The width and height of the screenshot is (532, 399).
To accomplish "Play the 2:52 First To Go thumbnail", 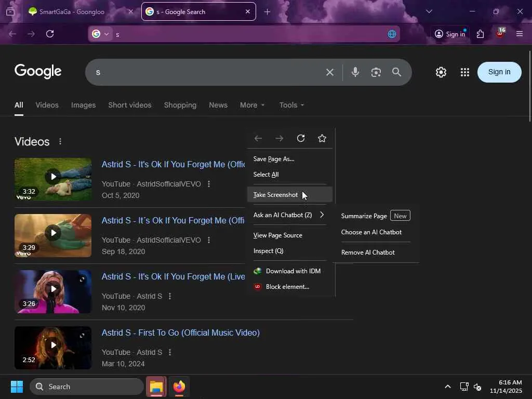I will (x=53, y=348).
